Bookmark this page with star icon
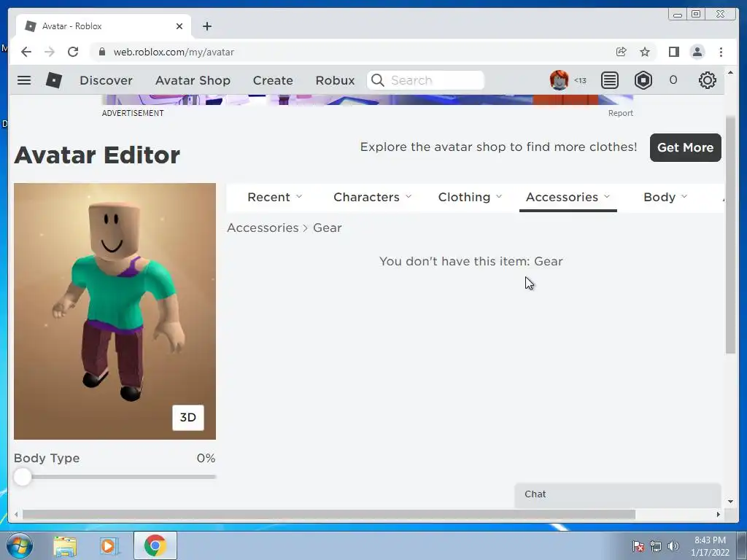 point(645,52)
